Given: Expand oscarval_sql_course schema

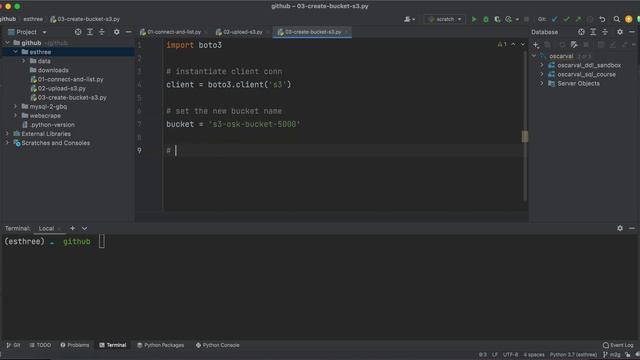Looking at the screenshot, I should click(542, 74).
